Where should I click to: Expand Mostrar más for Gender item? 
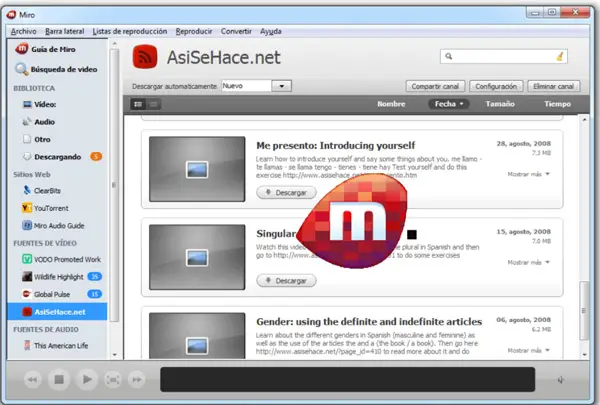528,350
